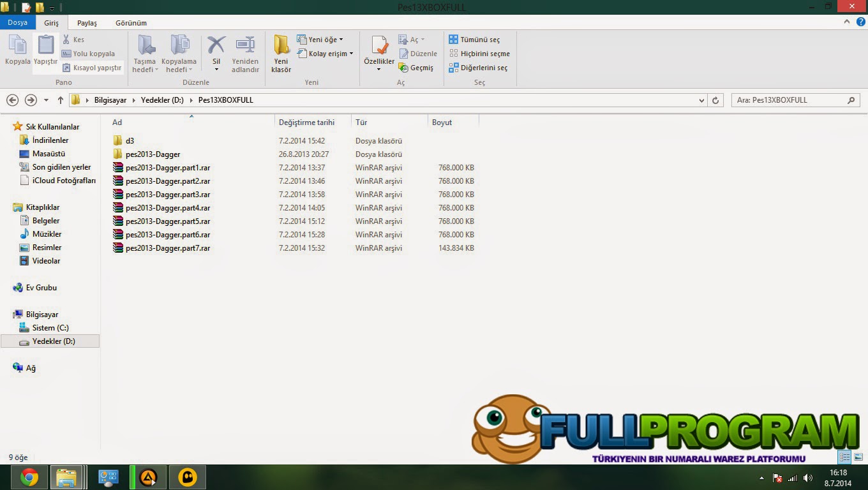Image resolution: width=868 pixels, height=490 pixels.
Task: Open Masaüstü in the sidebar
Action: (x=49, y=154)
